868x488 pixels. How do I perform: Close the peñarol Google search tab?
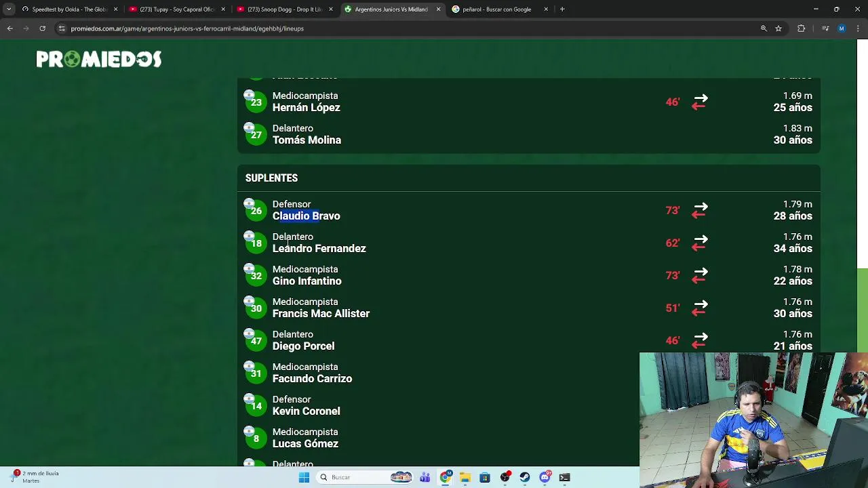point(546,9)
